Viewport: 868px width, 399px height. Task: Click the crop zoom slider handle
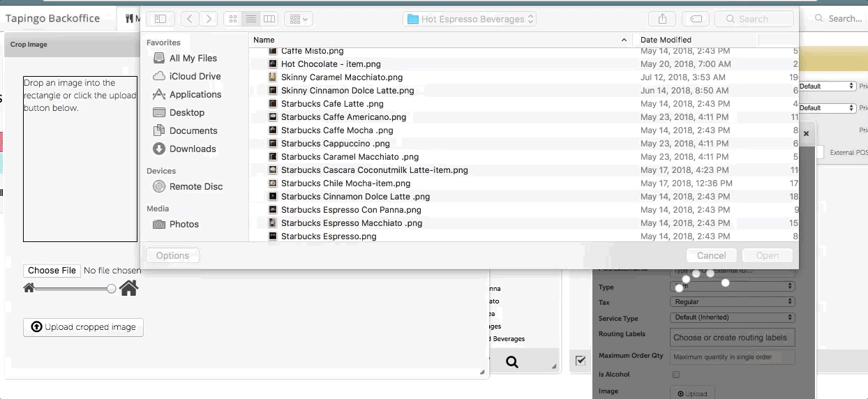(112, 288)
